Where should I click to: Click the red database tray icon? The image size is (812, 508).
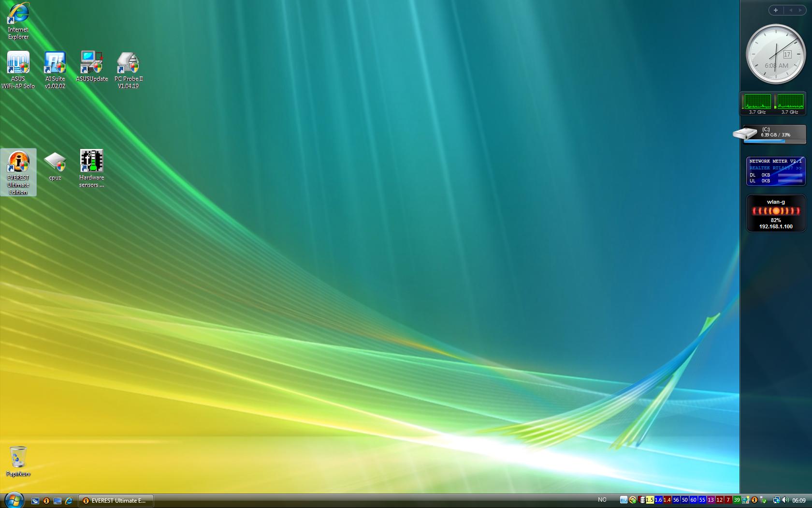pos(641,500)
